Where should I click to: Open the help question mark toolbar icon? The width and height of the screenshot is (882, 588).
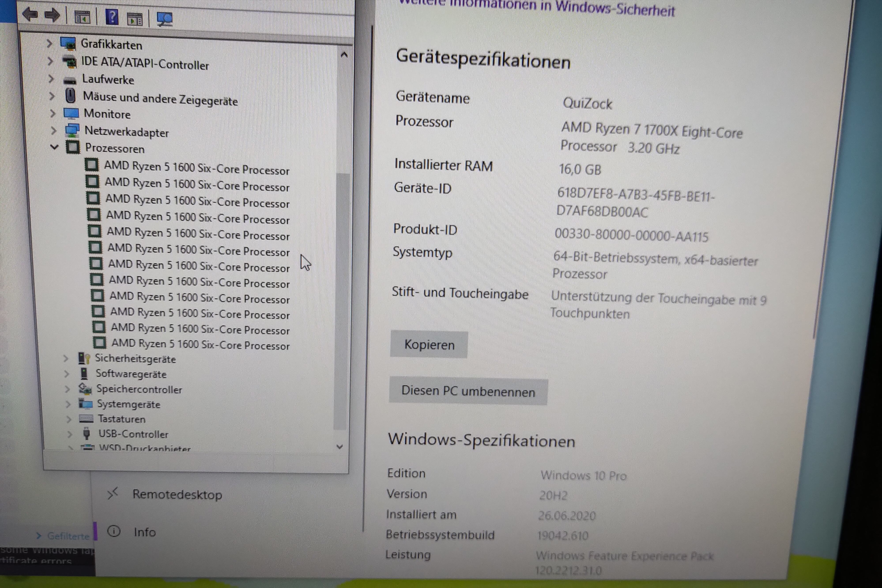(x=111, y=17)
